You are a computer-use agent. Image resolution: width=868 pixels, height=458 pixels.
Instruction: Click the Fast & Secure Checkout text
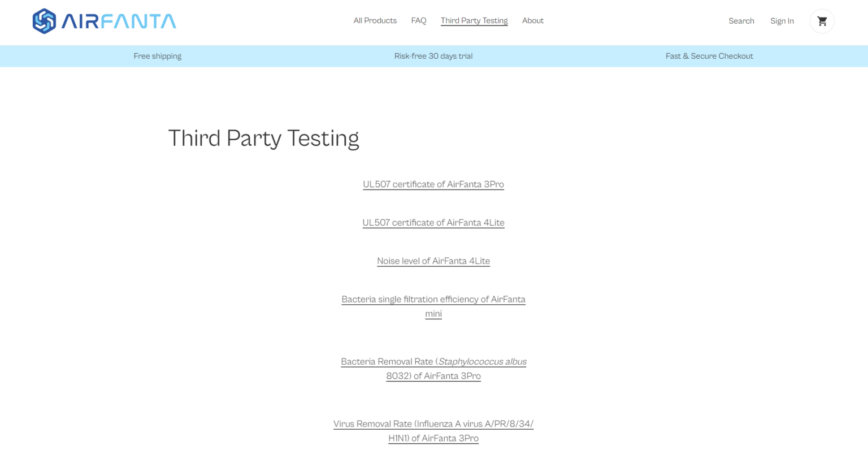[x=709, y=56]
